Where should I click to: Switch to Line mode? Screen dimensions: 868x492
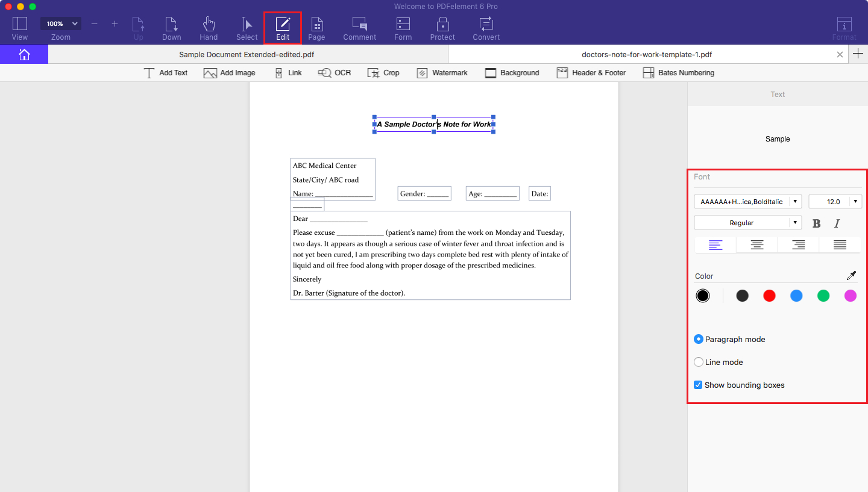coord(698,362)
